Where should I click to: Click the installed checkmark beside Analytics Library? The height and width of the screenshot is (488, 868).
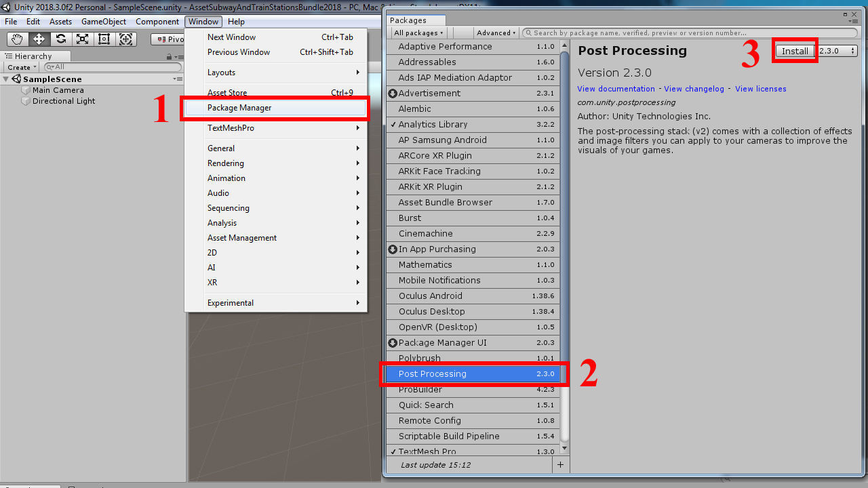click(x=393, y=125)
